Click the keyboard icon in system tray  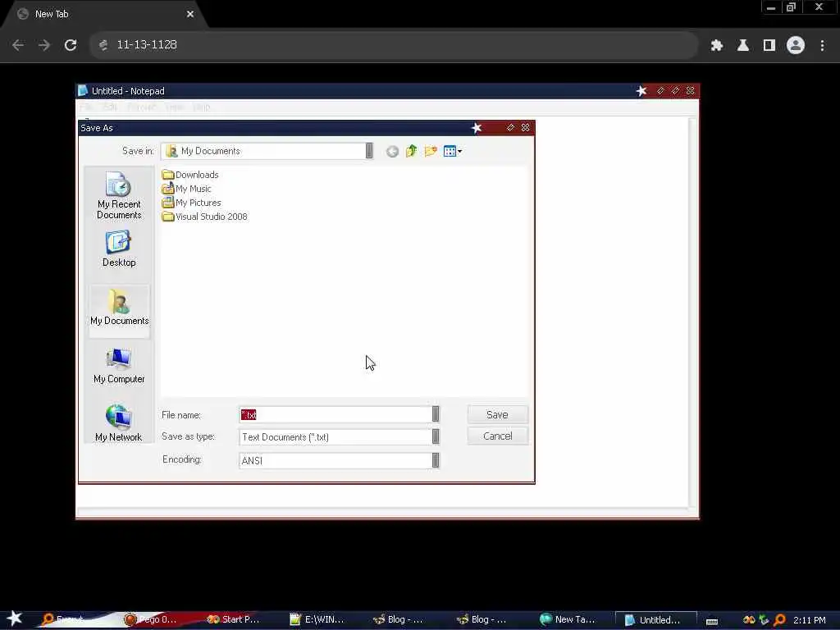[x=712, y=621]
